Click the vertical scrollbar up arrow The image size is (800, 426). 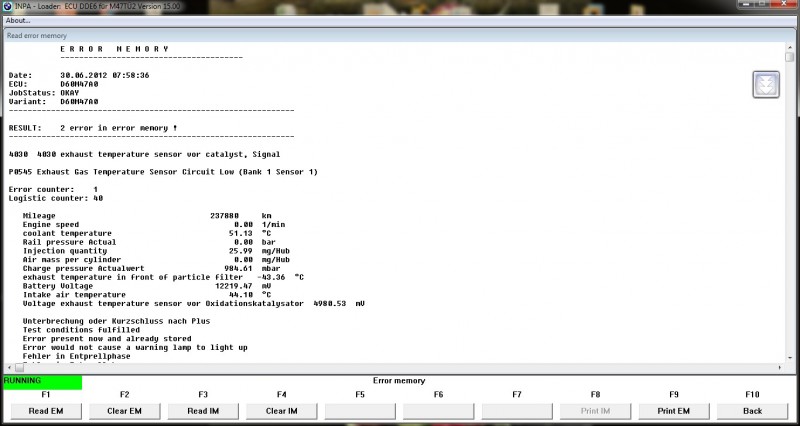pyautogui.click(x=789, y=47)
